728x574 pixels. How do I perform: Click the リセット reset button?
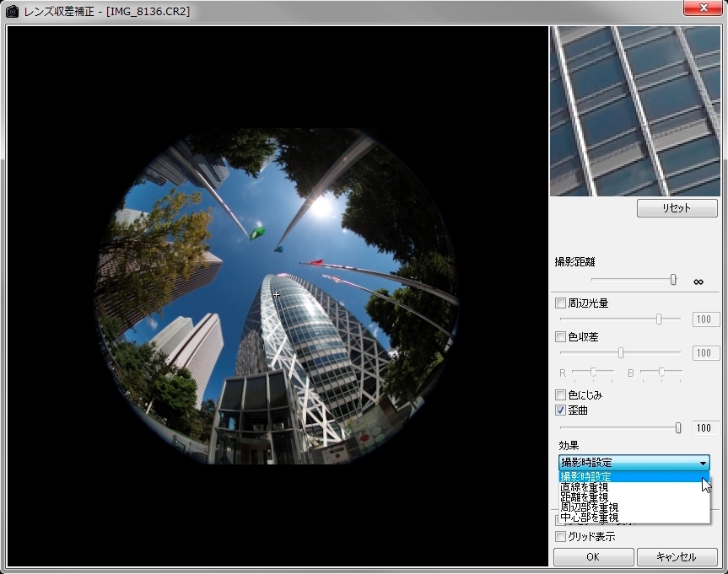pyautogui.click(x=677, y=208)
